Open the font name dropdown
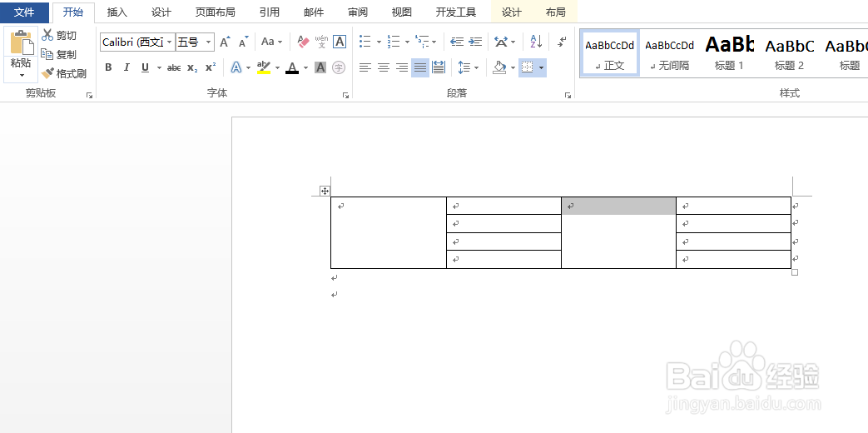The height and width of the screenshot is (433, 868). point(170,42)
